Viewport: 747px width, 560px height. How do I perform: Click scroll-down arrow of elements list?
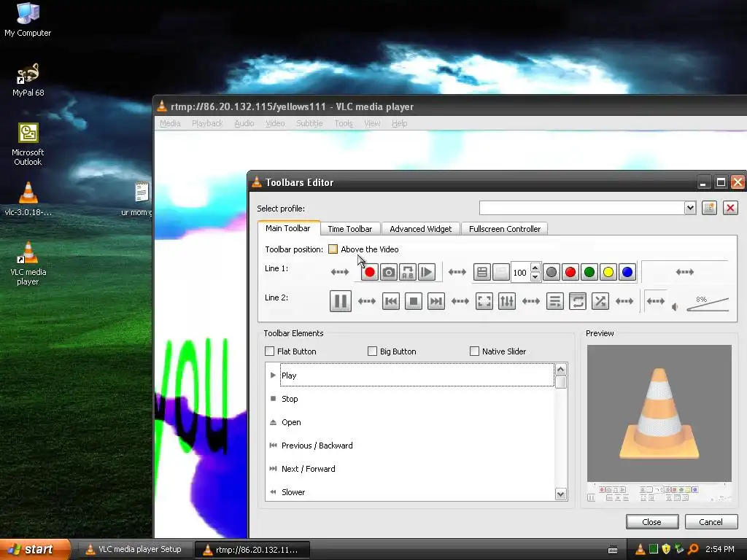coord(561,494)
